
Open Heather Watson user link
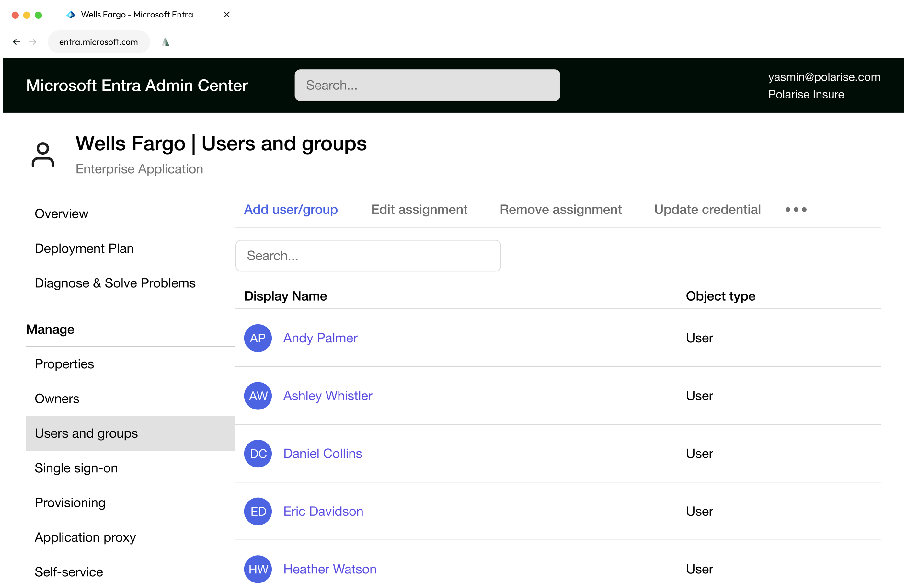click(330, 569)
